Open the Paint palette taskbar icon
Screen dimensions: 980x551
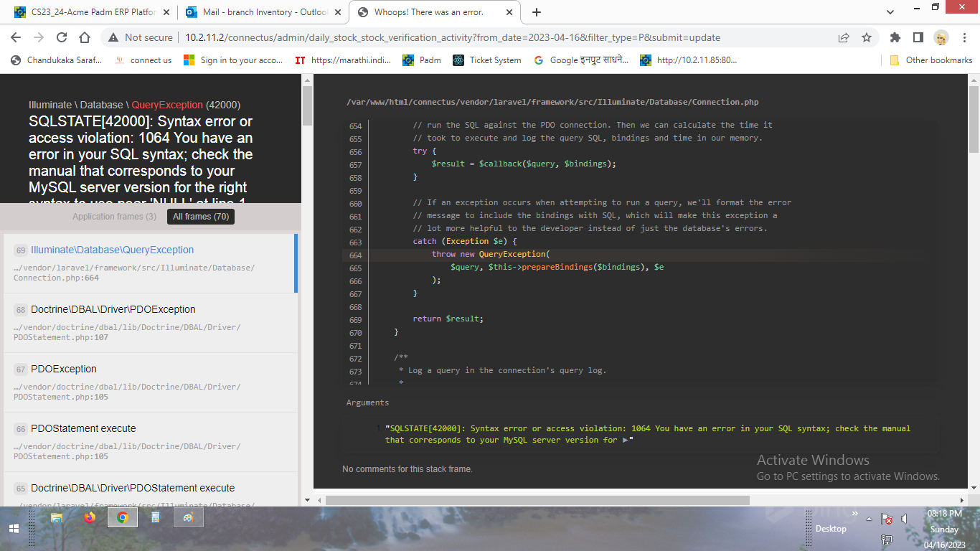coord(188,517)
